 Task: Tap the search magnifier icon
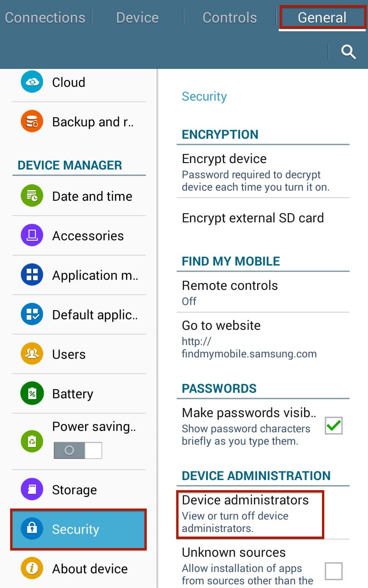coord(349,52)
